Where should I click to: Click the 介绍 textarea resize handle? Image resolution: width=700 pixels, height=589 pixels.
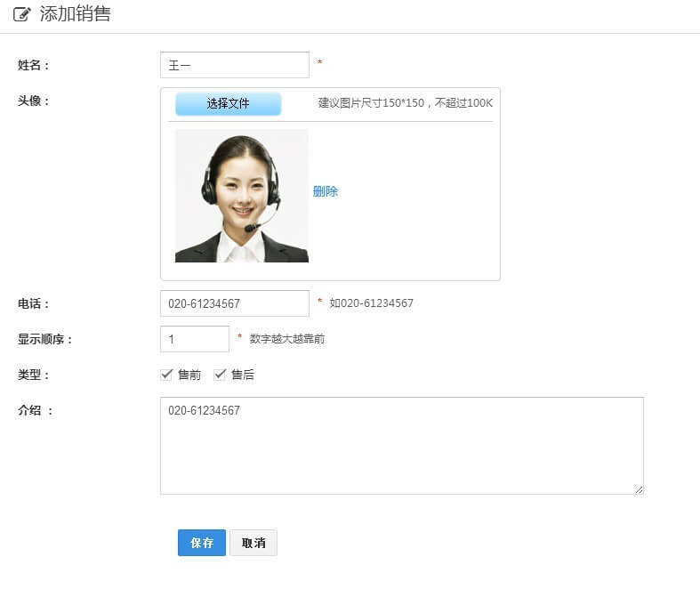(x=639, y=489)
